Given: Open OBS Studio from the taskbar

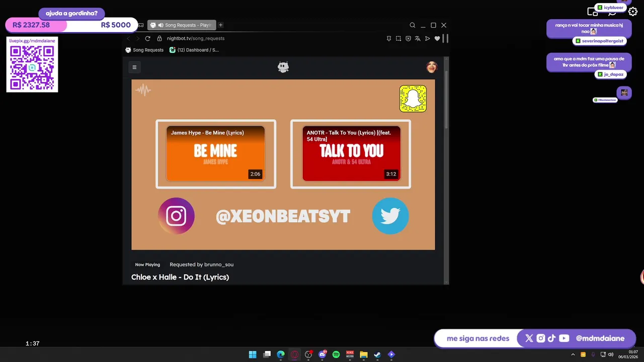Looking at the screenshot, I should point(308,354).
